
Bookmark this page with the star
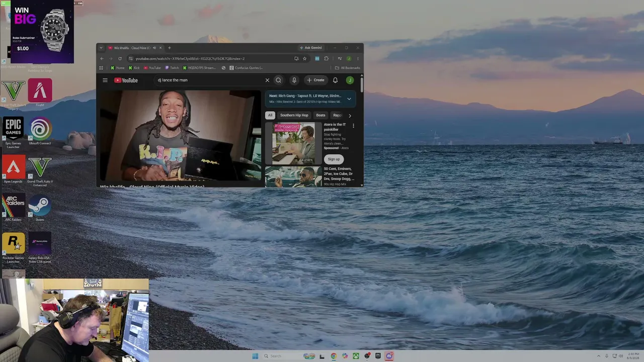click(304, 58)
